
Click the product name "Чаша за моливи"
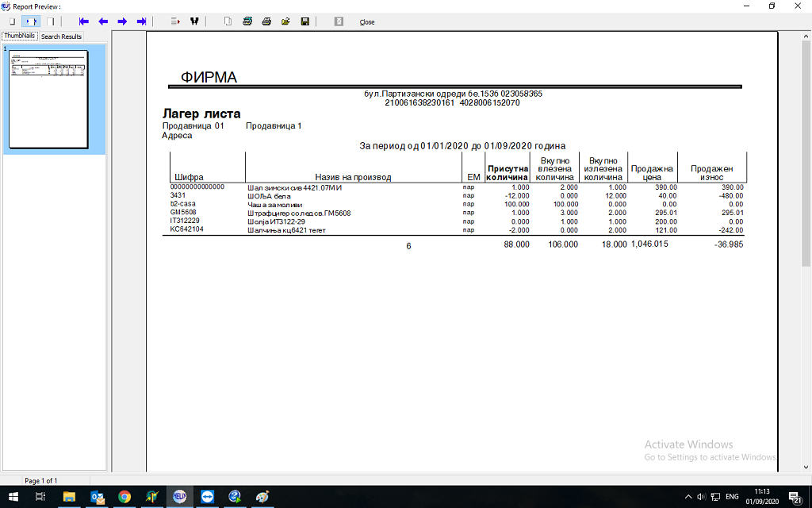coord(275,205)
